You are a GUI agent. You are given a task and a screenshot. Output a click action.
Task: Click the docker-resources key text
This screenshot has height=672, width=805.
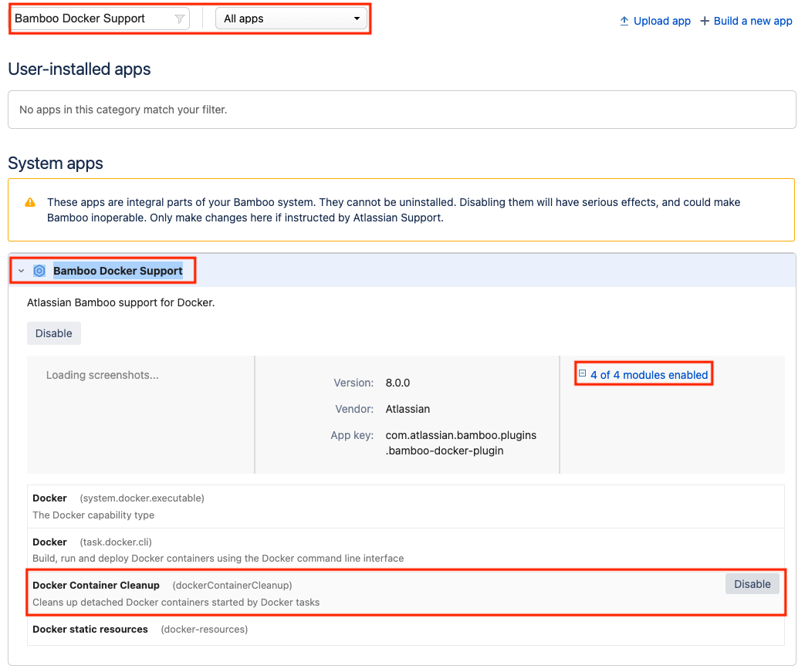click(205, 630)
